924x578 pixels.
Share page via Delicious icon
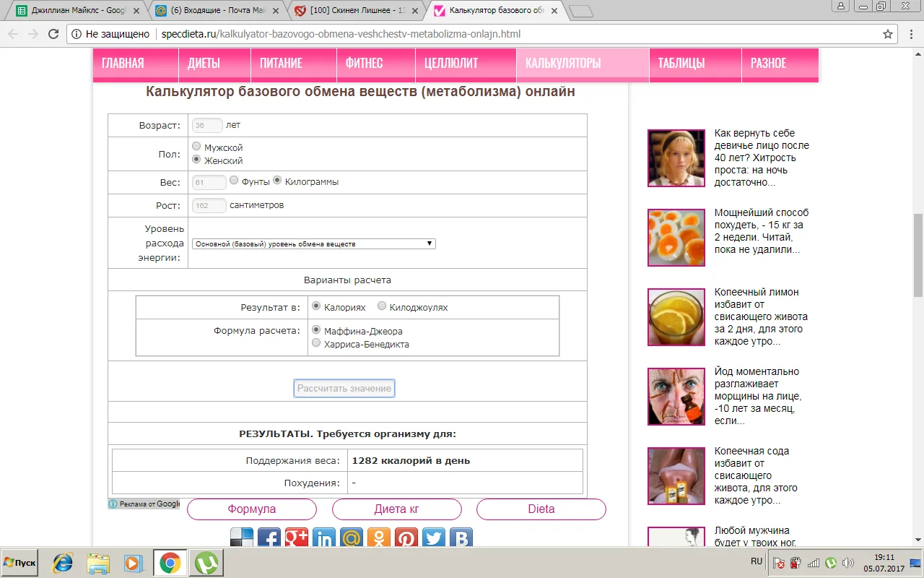tap(242, 538)
